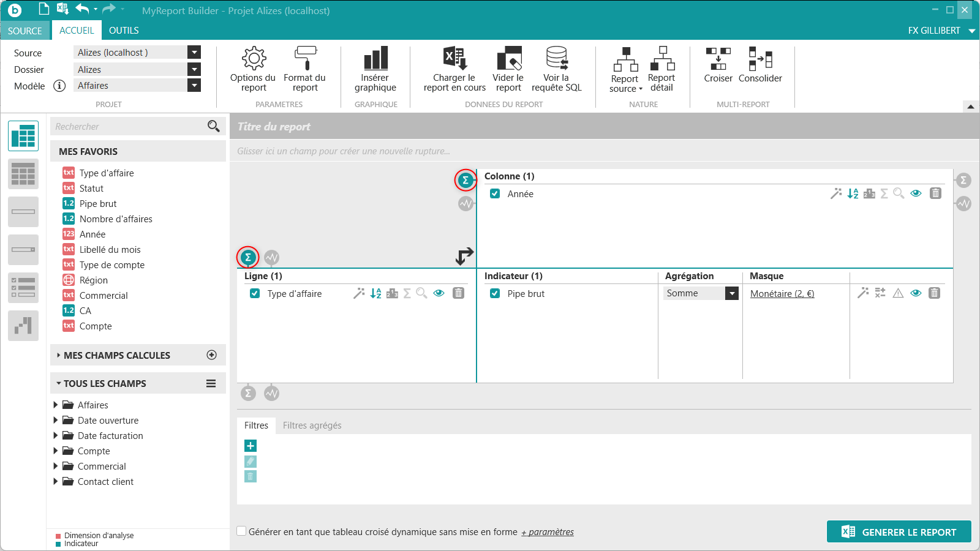Click the add filter plus icon

(x=251, y=446)
